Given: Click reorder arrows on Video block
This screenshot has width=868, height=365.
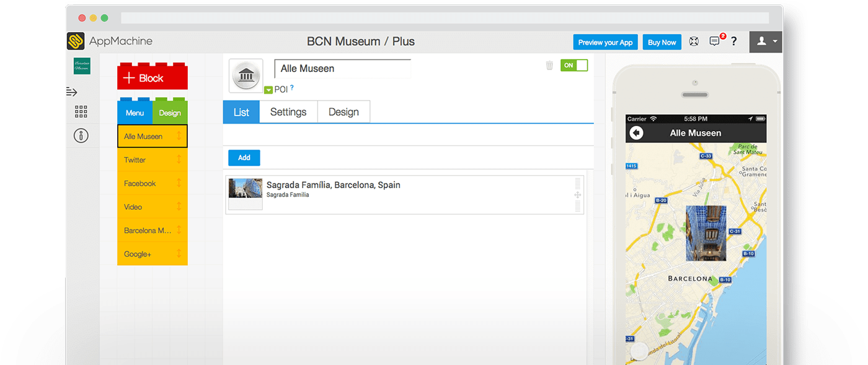Looking at the screenshot, I should click(x=179, y=206).
